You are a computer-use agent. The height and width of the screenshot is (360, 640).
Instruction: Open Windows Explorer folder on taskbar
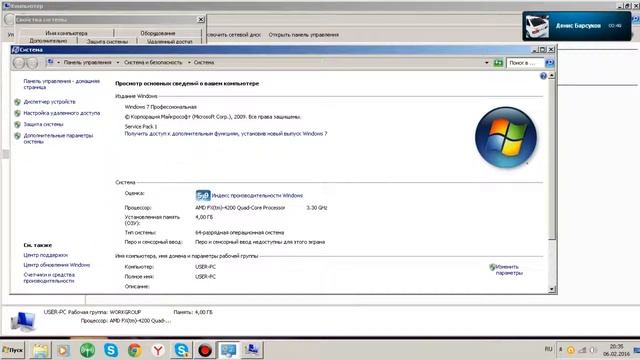coord(40,350)
